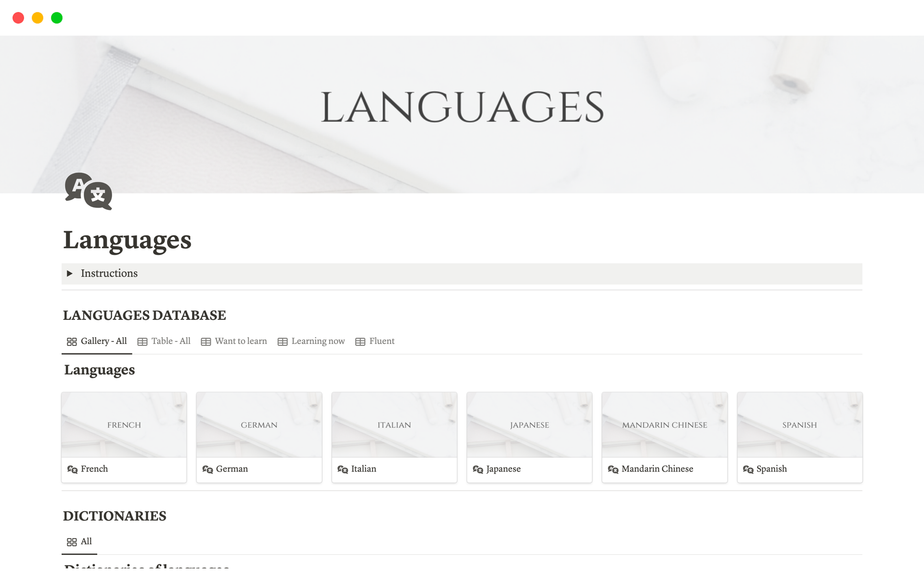Click the table icon next to Table - All
The width and height of the screenshot is (924, 578).
[142, 341]
